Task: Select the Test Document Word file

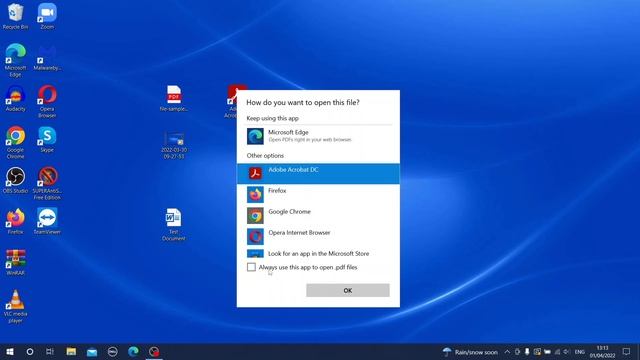Action: click(x=173, y=224)
